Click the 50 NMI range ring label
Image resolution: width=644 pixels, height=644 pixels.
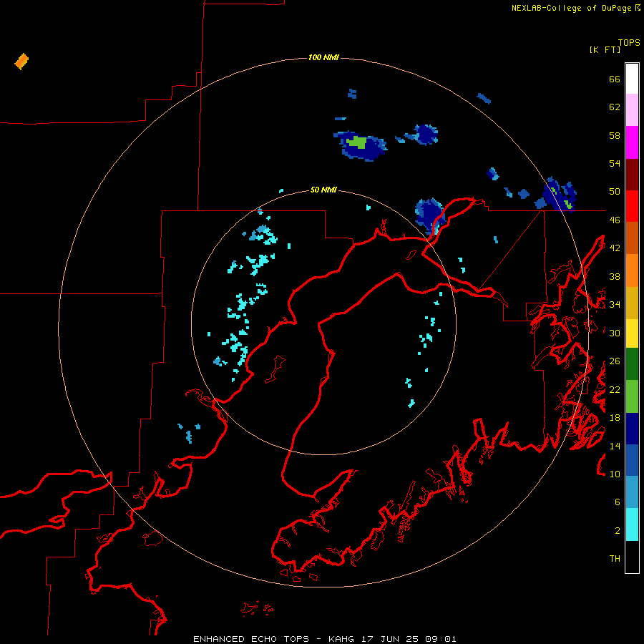323,190
